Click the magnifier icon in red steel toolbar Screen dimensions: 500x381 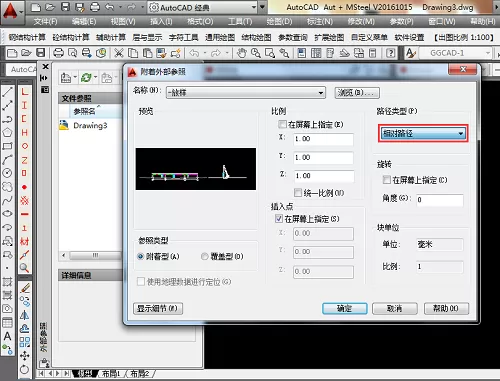25,268
